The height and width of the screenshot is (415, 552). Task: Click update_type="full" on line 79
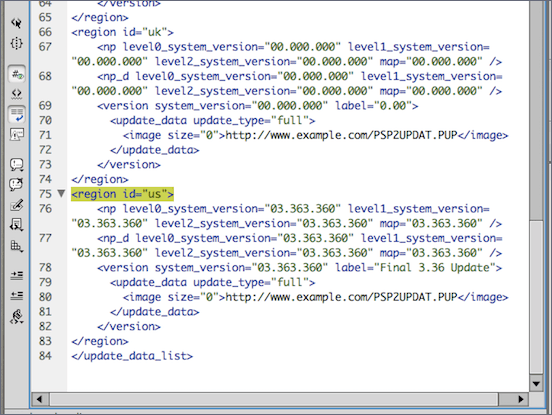251,282
